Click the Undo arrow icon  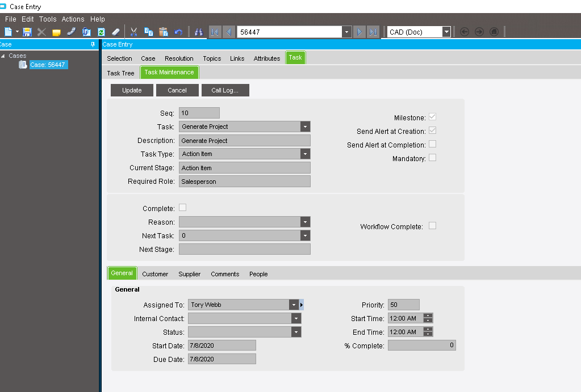178,32
